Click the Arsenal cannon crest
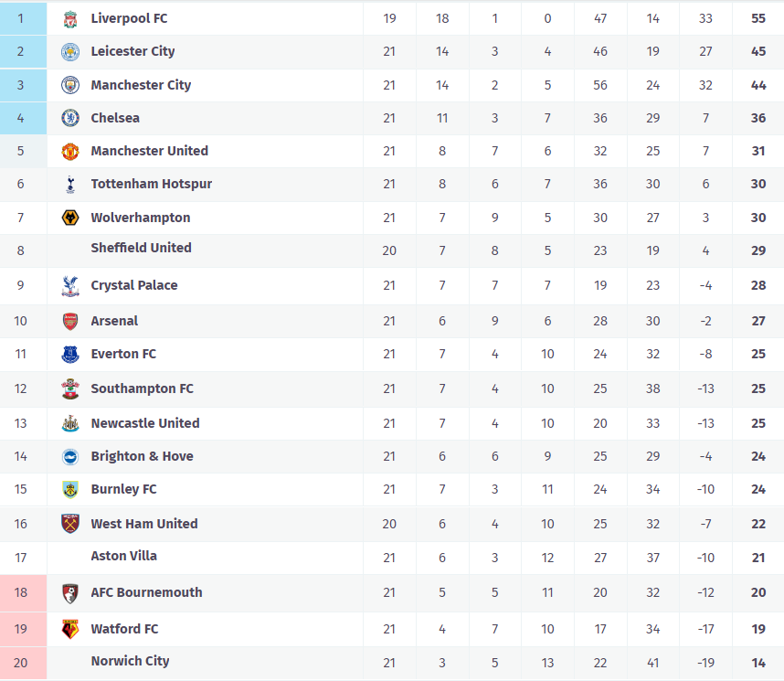The height and width of the screenshot is (681, 784). 70,321
